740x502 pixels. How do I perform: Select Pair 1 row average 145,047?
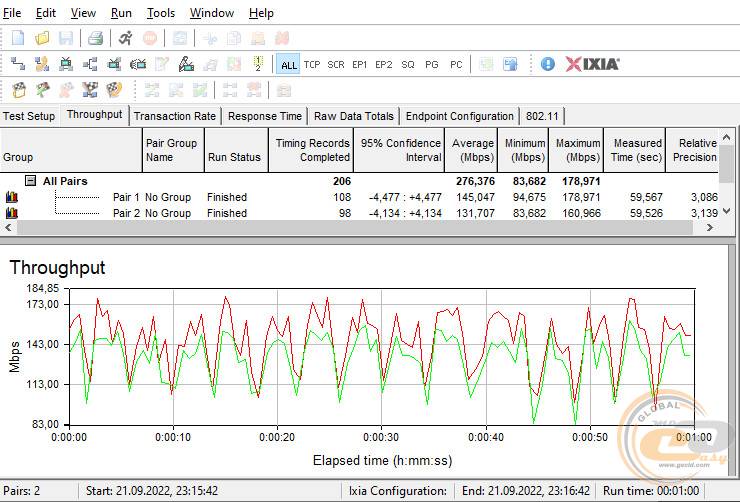(475, 197)
